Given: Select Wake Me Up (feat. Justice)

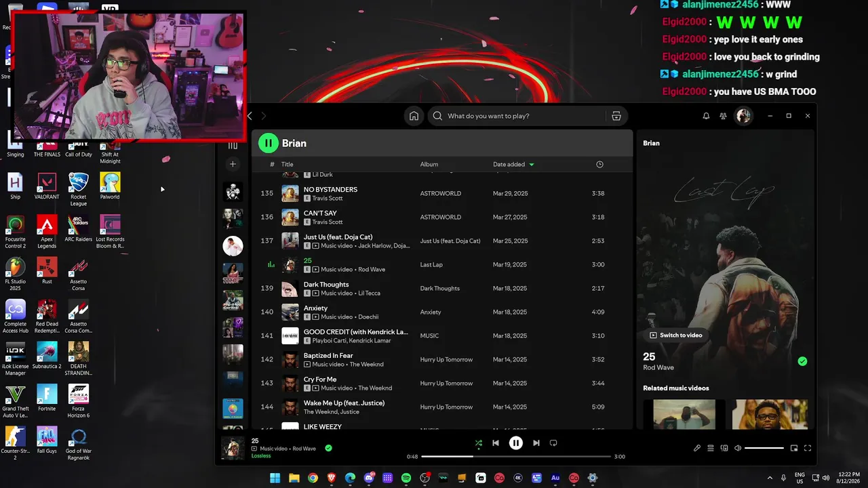Looking at the screenshot, I should (441, 407).
